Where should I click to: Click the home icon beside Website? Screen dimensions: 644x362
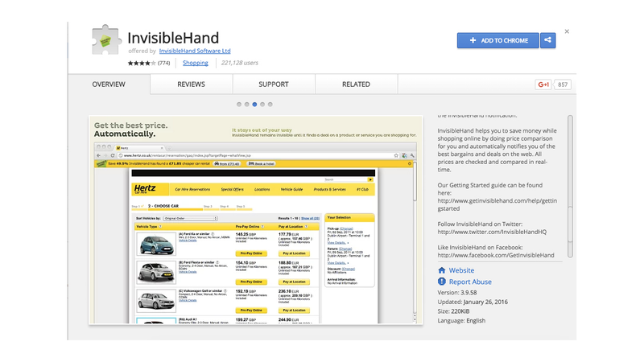[441, 270]
